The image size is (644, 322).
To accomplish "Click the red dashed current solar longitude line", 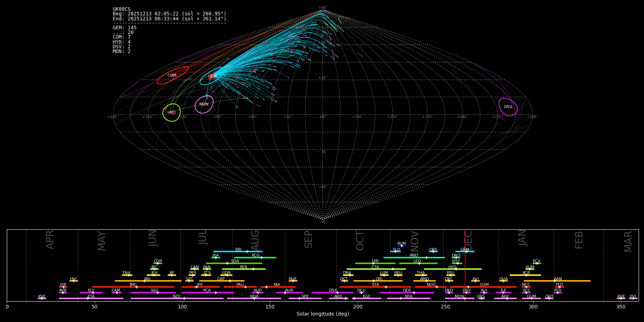I will (465, 272).
